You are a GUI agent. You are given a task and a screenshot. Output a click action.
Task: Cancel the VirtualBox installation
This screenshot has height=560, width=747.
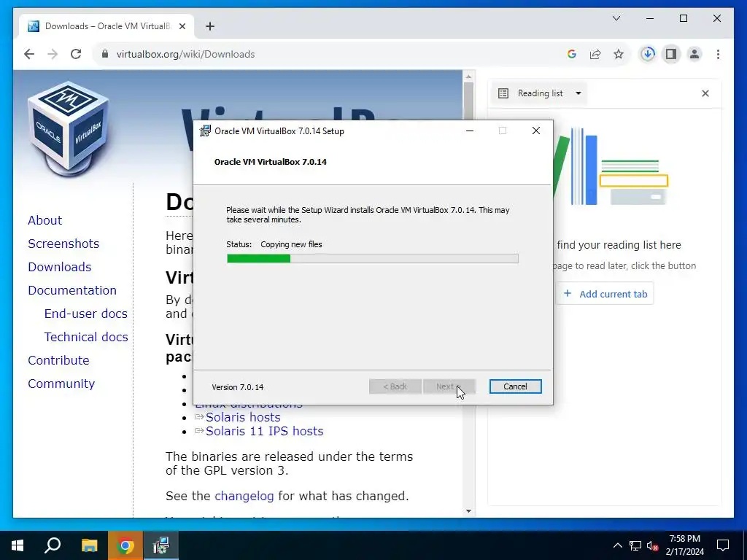(x=515, y=386)
